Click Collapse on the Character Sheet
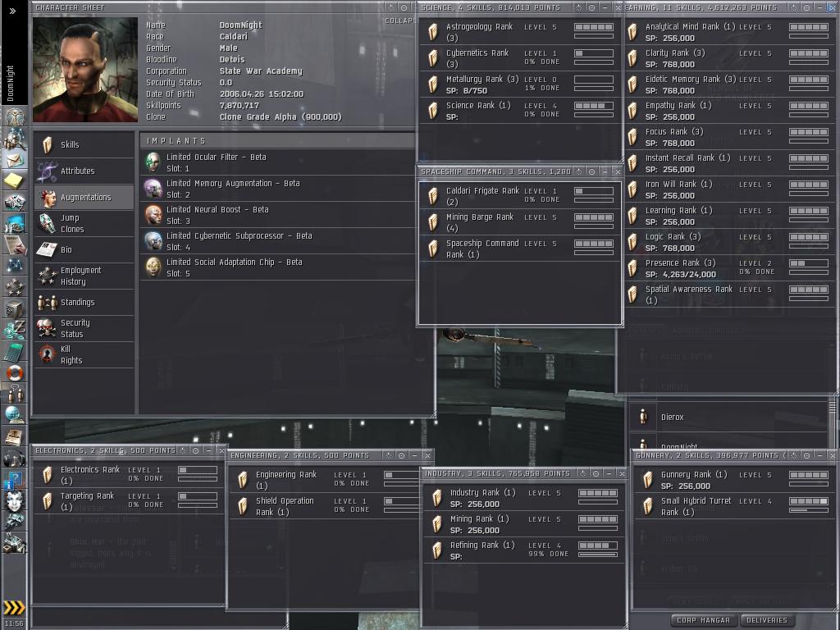 click(x=399, y=21)
